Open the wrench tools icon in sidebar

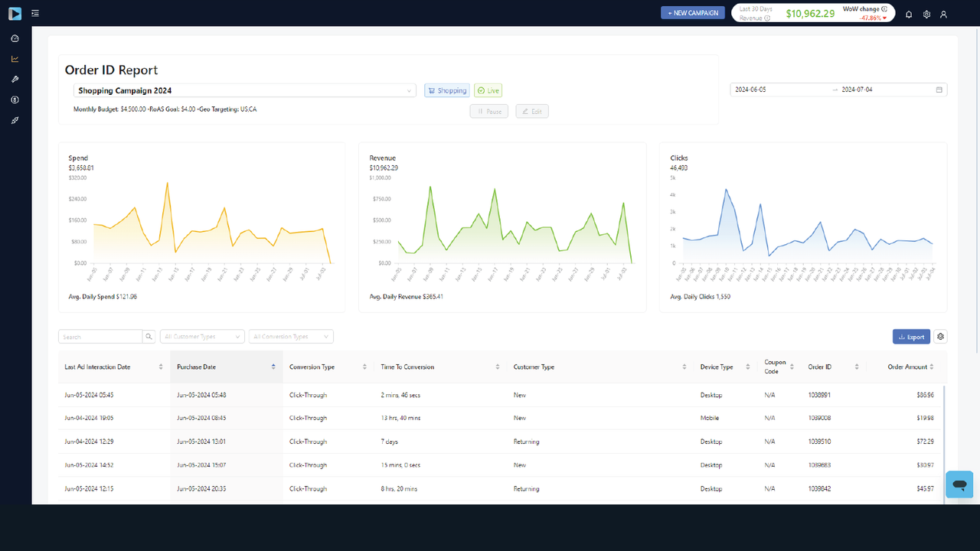pos(15,80)
